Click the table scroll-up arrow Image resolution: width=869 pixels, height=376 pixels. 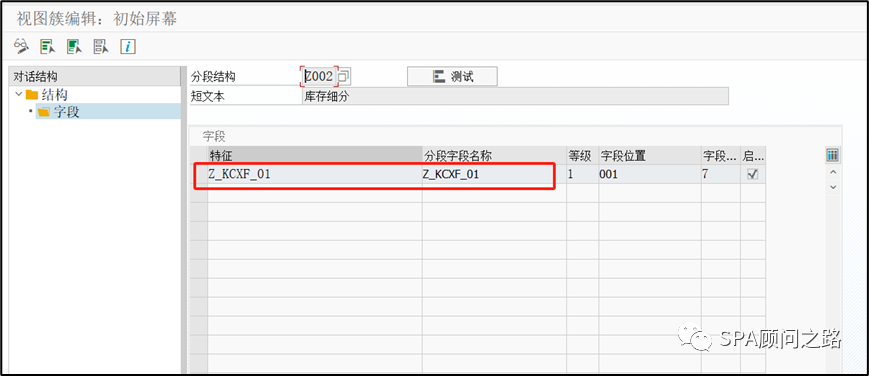click(832, 172)
